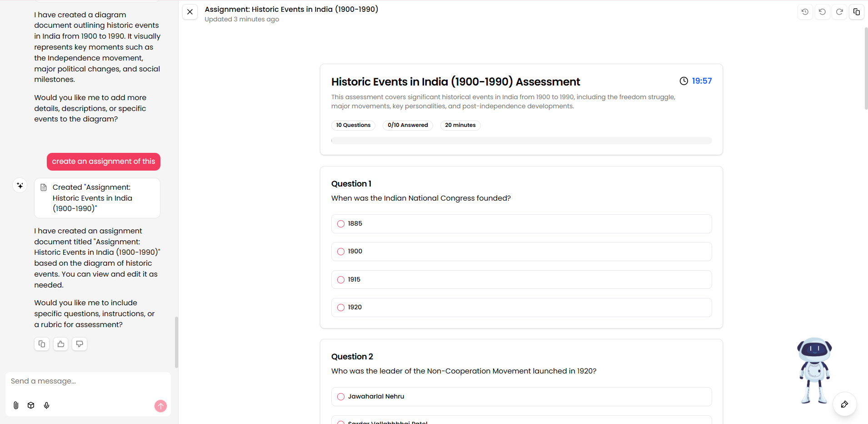The image size is (868, 424).
Task: Click the Question 2 heading
Action: pyautogui.click(x=352, y=357)
